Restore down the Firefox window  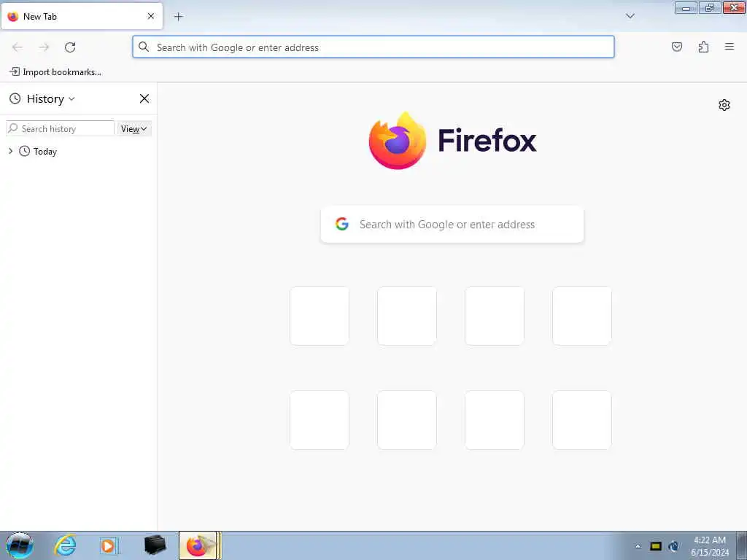point(710,7)
